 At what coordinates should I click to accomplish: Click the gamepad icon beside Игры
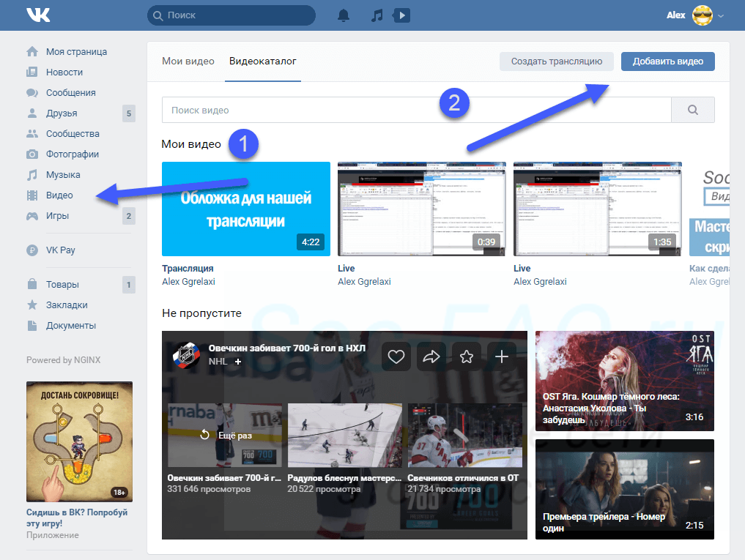pos(31,216)
